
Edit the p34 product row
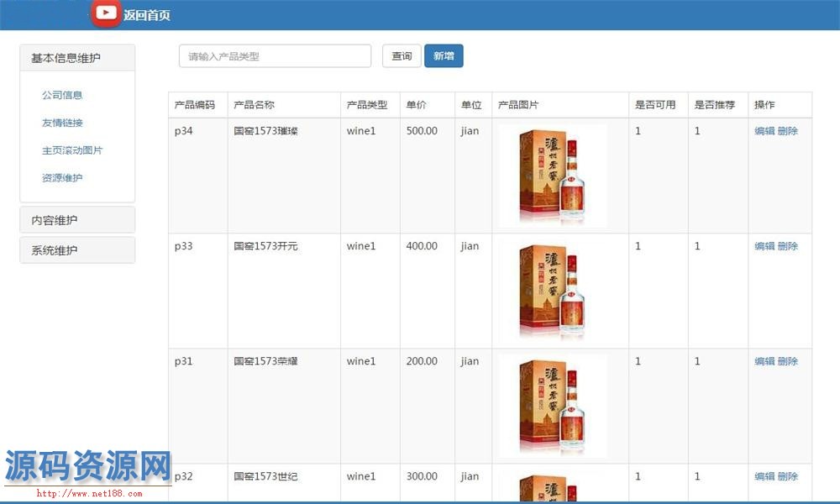pyautogui.click(x=764, y=131)
